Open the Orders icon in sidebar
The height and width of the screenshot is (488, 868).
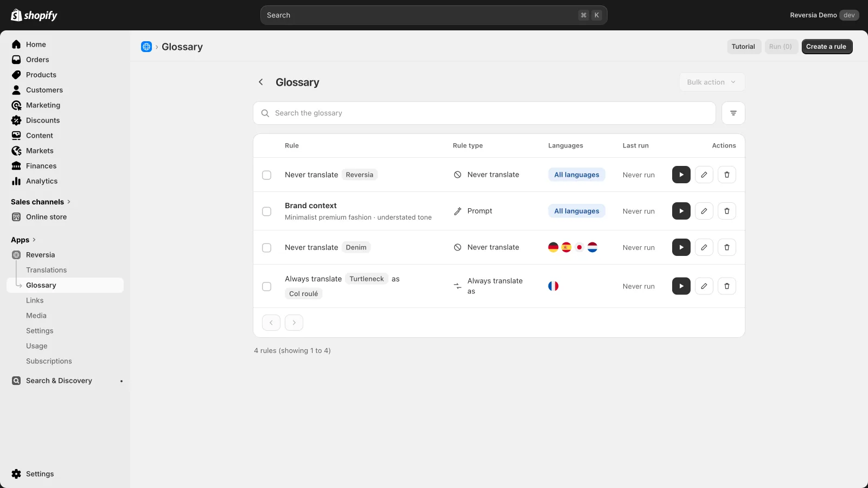16,60
